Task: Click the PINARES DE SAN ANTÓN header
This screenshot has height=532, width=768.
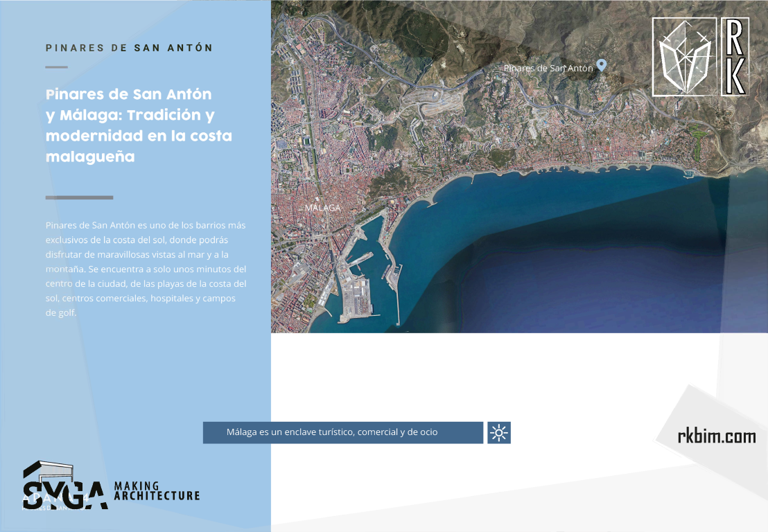Action: coord(129,48)
